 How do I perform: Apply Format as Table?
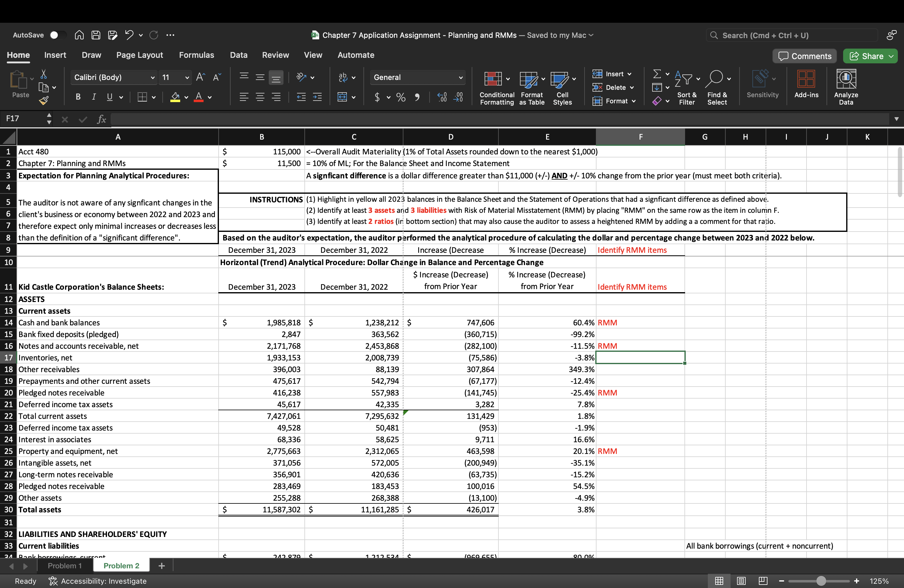coord(531,87)
